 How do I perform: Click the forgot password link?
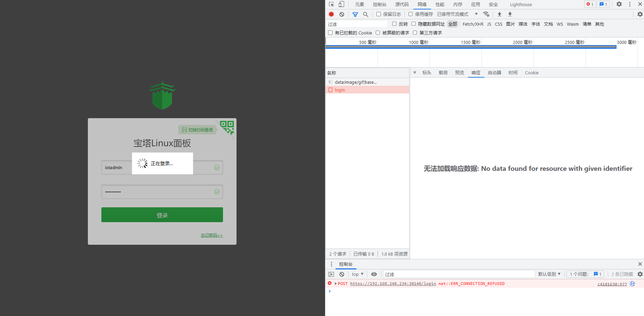(x=212, y=235)
